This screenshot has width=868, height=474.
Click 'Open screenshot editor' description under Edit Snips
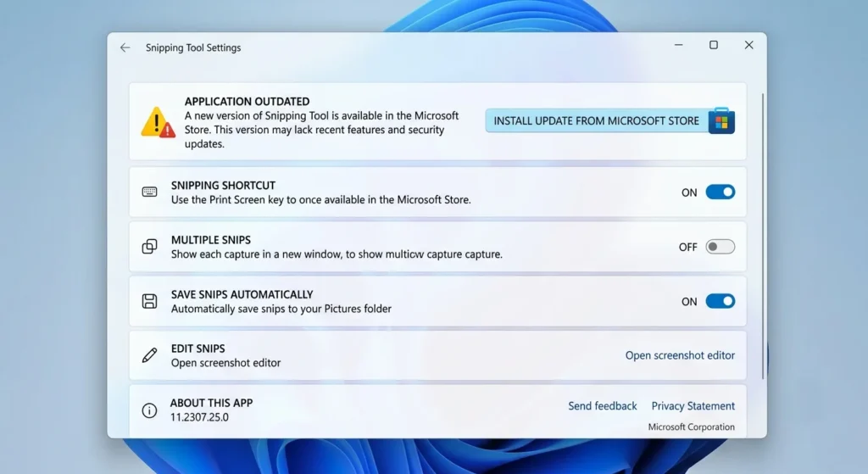[225, 363]
